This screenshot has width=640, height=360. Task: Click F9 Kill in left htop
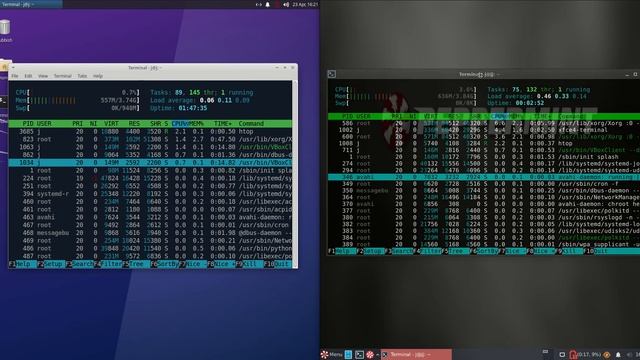click(x=249, y=264)
